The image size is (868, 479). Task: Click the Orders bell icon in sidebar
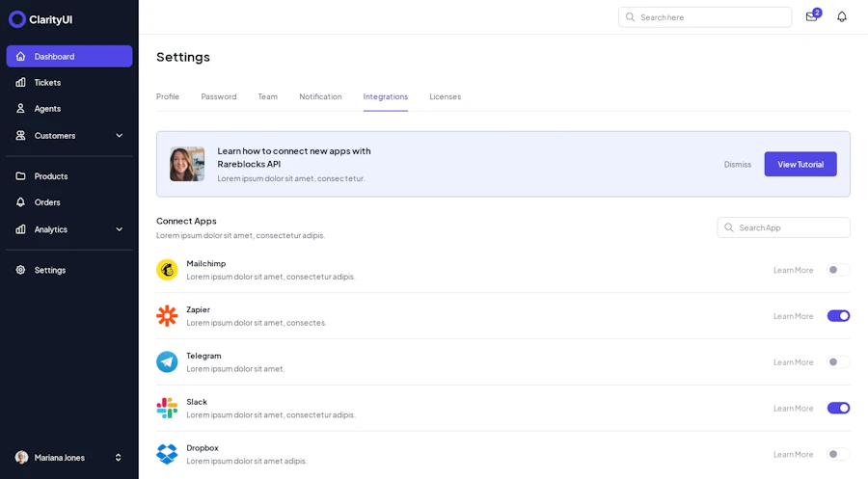click(20, 201)
